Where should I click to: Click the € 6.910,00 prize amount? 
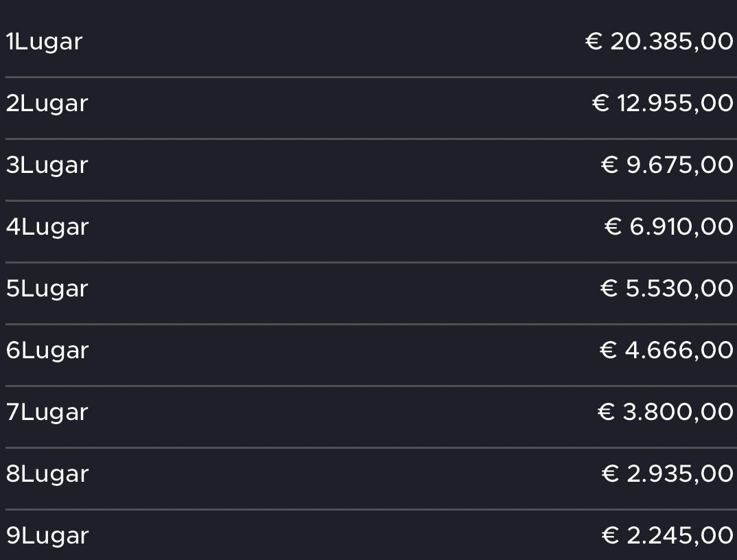[x=668, y=226]
